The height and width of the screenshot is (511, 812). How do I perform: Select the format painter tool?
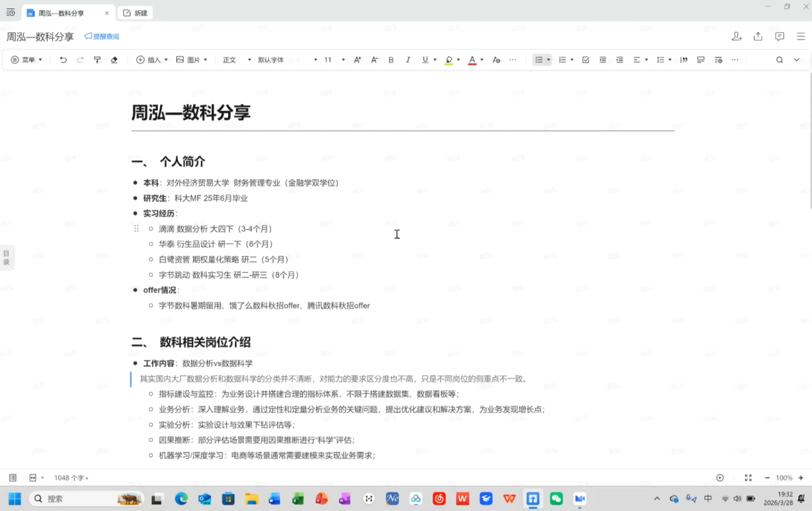(97, 60)
